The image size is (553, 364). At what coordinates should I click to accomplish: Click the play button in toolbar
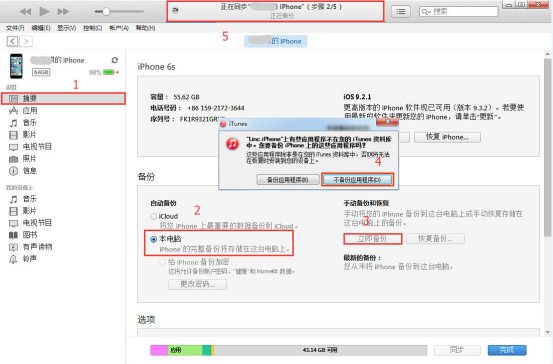(x=44, y=11)
